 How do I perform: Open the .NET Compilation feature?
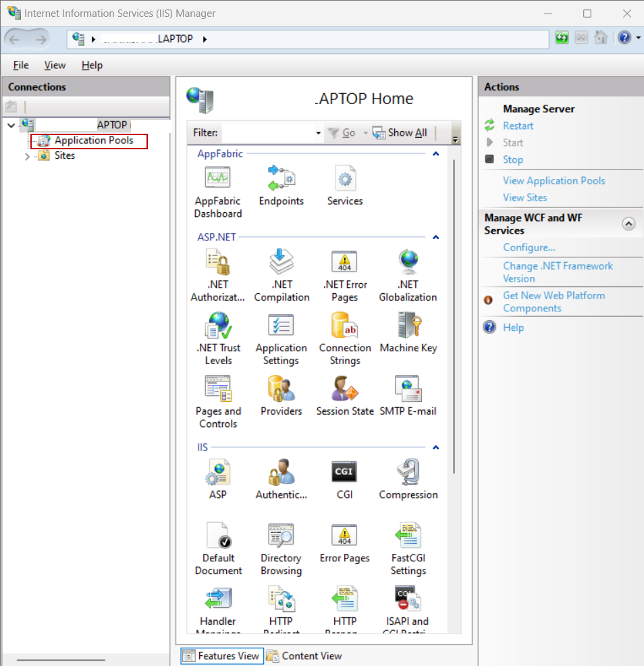point(281,276)
